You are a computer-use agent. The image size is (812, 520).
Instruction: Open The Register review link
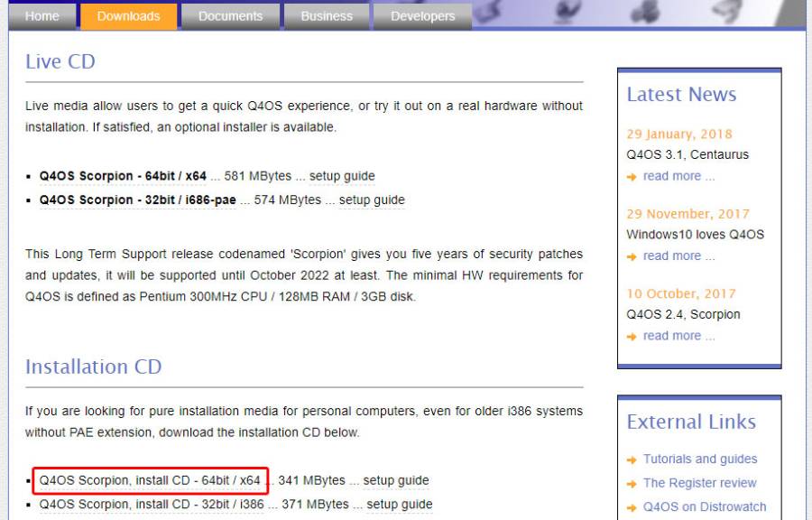click(x=699, y=483)
